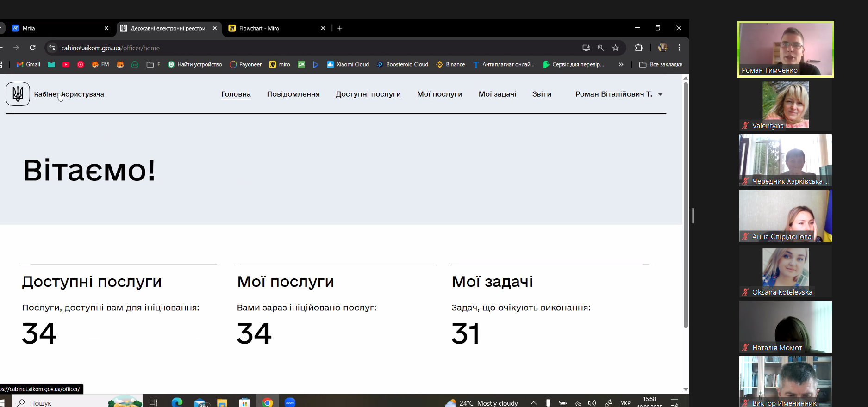
Task: Click the Мої задачі card heading
Action: coord(492,281)
